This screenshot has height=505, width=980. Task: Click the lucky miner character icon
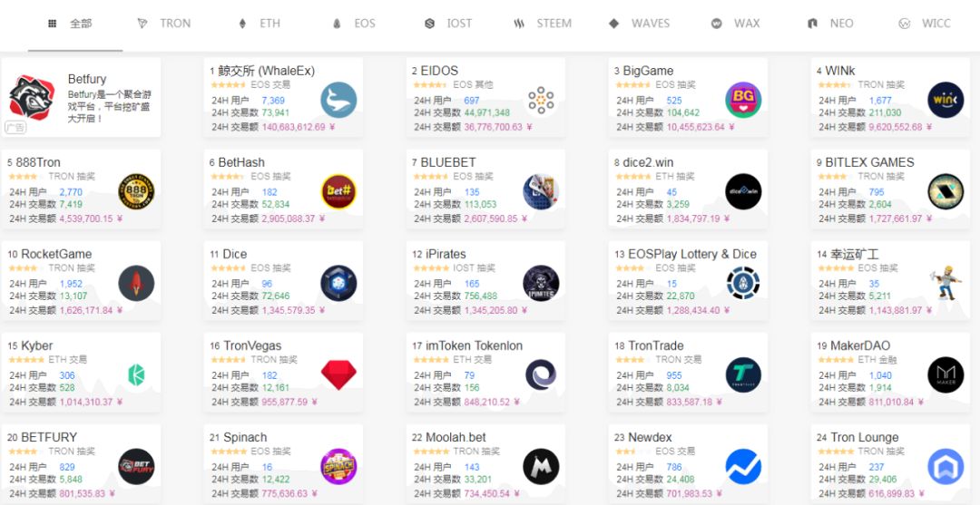point(946,284)
